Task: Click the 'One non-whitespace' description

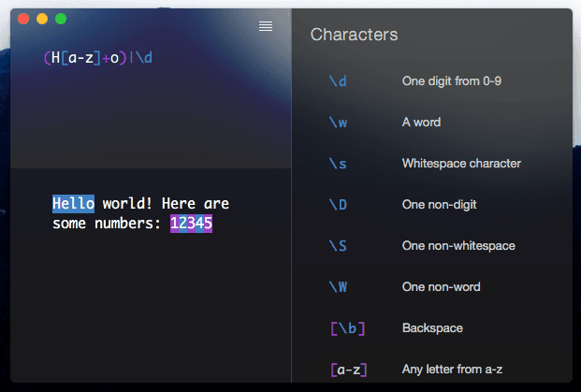Action: 458,246
